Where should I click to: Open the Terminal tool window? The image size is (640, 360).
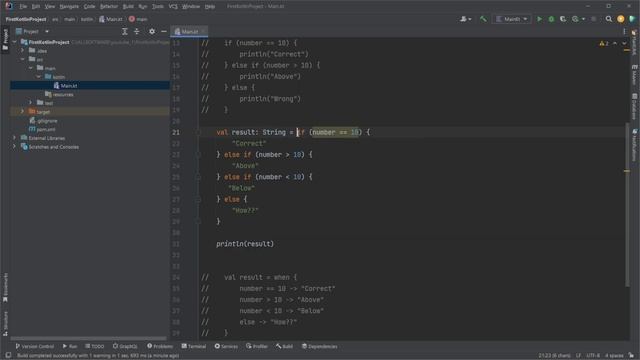coord(194,346)
